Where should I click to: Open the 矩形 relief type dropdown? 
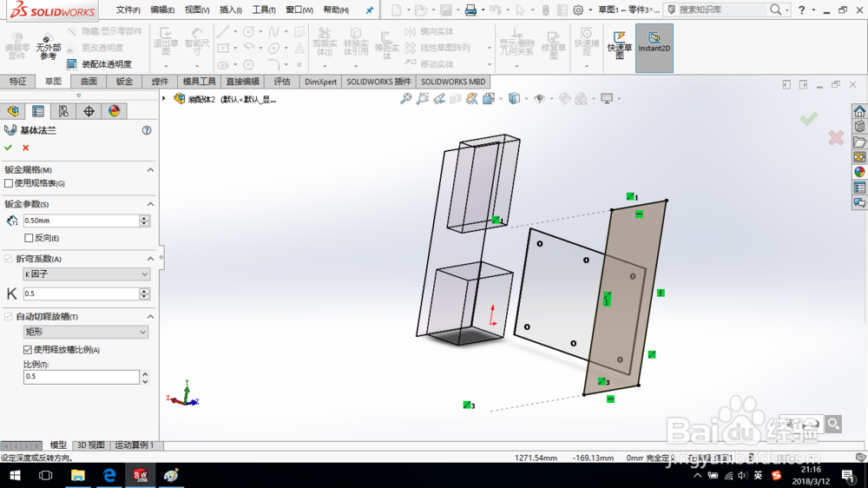(86, 332)
